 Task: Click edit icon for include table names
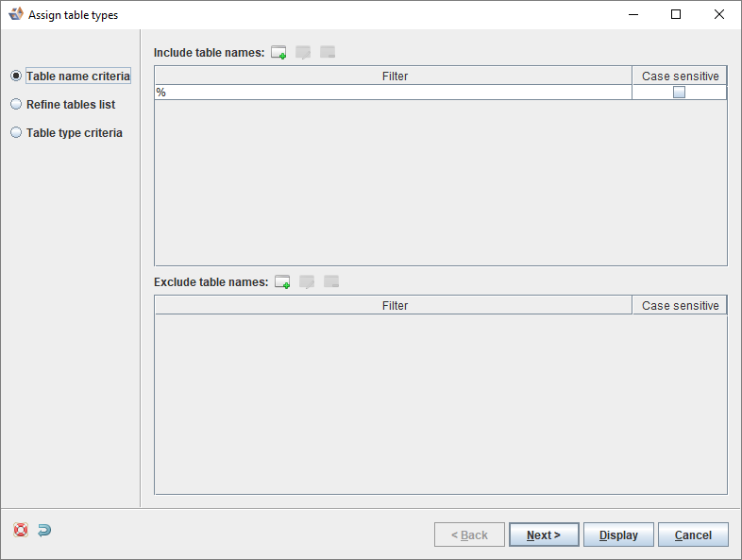303,52
